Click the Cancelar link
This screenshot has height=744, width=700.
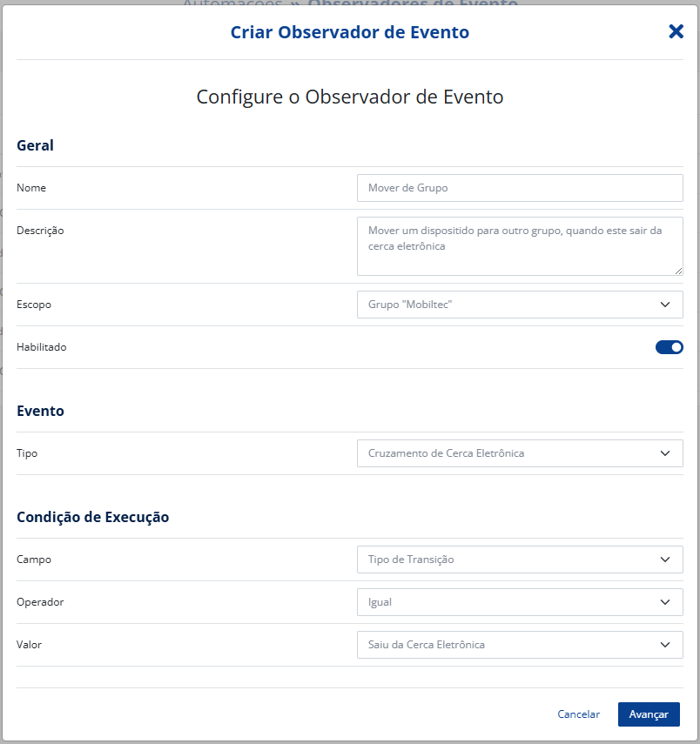pyautogui.click(x=578, y=714)
